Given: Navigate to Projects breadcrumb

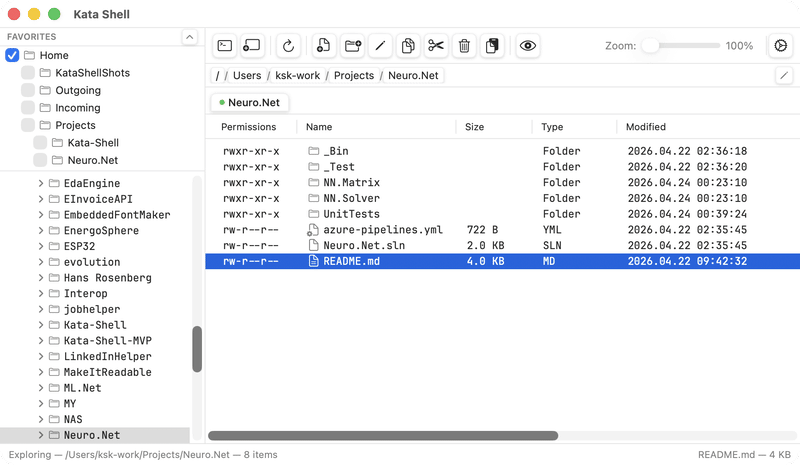Looking at the screenshot, I should tap(354, 76).
